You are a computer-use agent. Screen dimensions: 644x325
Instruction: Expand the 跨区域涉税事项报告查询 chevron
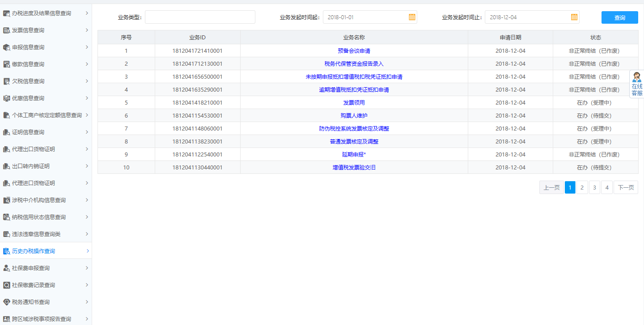point(88,319)
